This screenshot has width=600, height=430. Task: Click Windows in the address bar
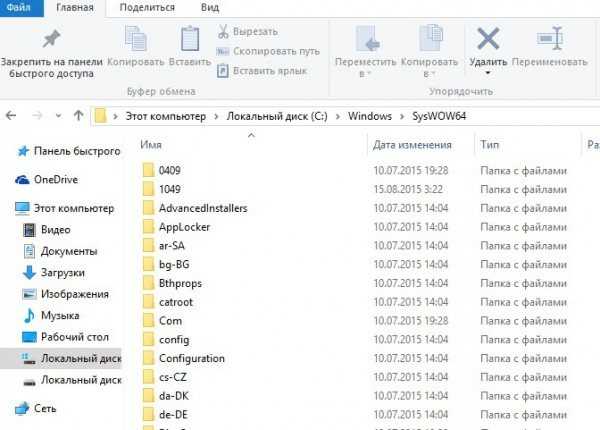(x=370, y=116)
